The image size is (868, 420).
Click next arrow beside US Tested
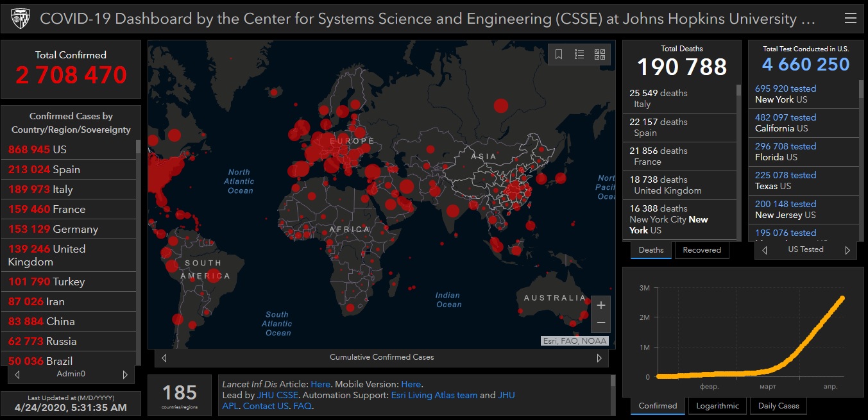click(847, 250)
